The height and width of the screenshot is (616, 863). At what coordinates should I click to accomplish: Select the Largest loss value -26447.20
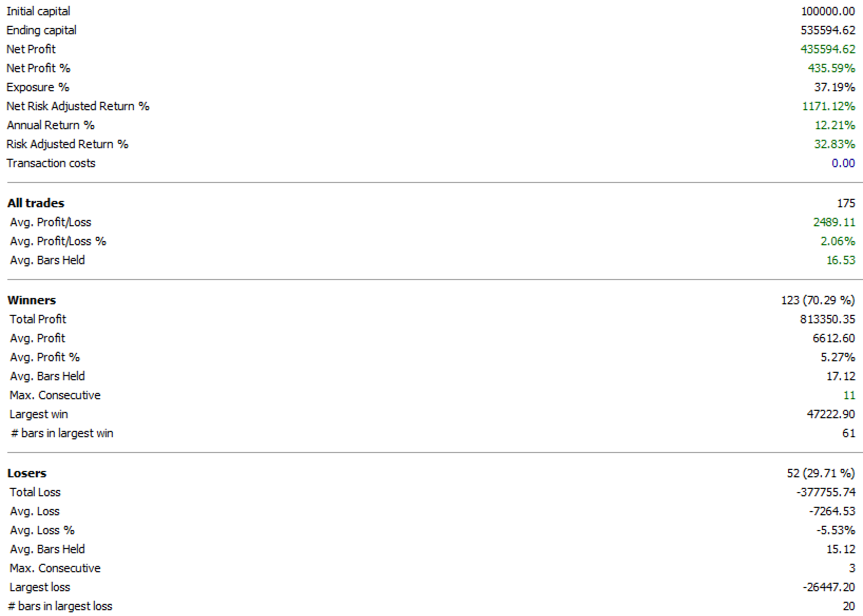tap(828, 587)
